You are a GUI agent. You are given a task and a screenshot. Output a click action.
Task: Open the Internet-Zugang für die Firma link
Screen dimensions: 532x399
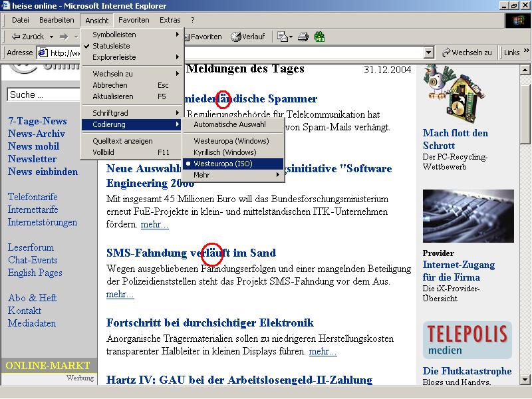click(459, 271)
